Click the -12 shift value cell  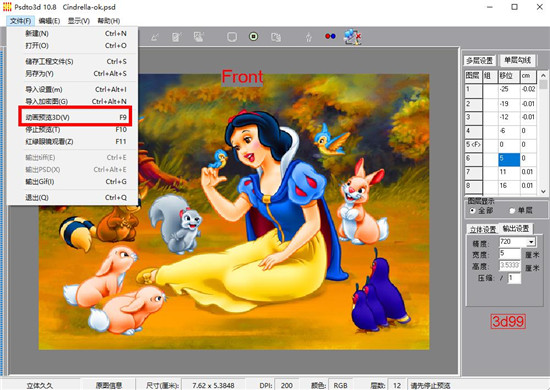pyautogui.click(x=509, y=118)
